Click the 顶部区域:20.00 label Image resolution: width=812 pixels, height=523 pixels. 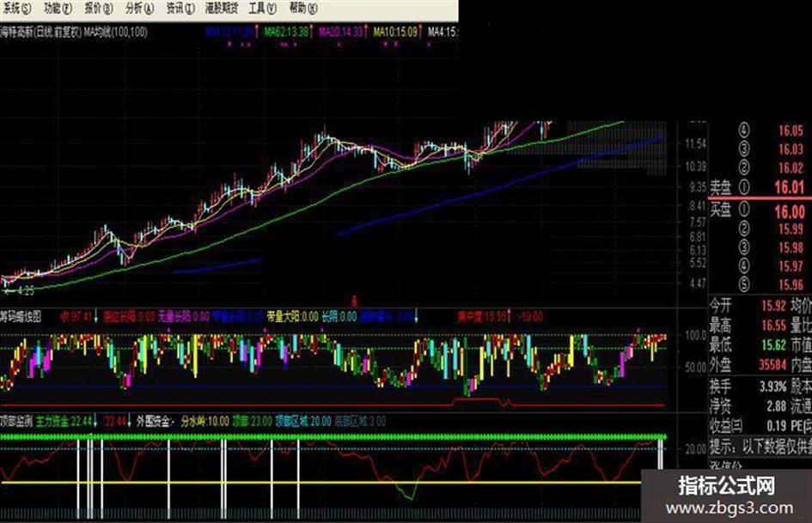303,422
